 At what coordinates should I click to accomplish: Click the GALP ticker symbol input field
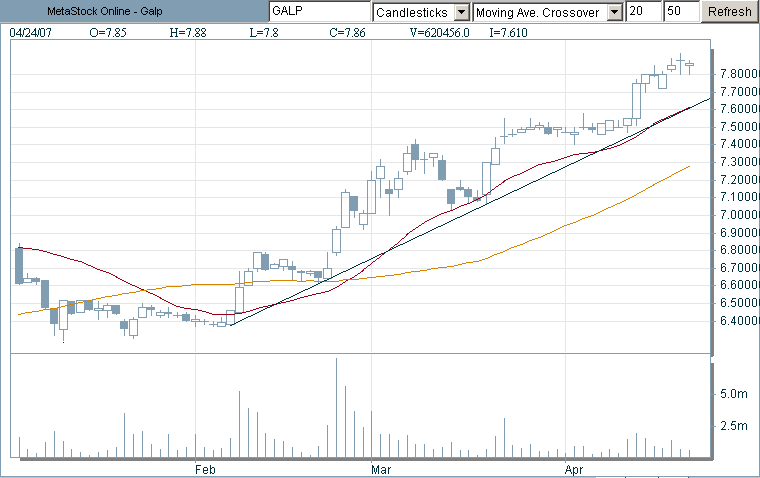(319, 11)
